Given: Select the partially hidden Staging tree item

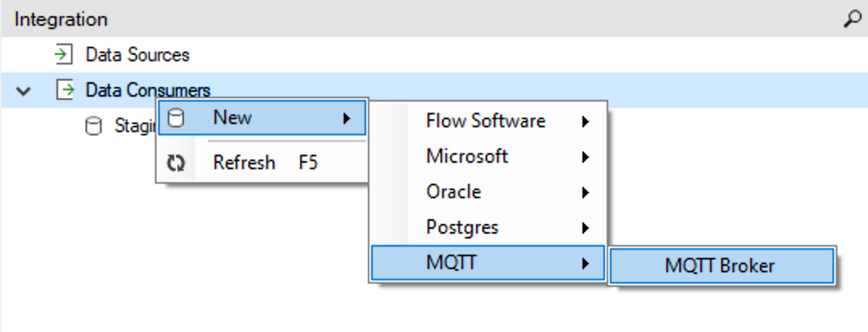Looking at the screenshot, I should pos(135,127).
